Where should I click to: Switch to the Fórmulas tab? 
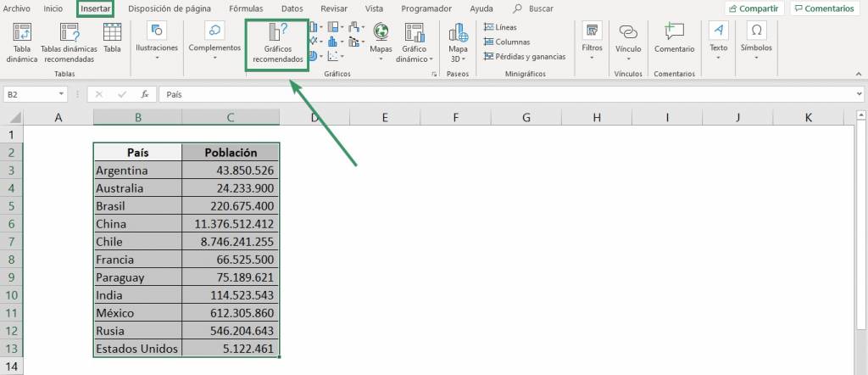pos(246,8)
